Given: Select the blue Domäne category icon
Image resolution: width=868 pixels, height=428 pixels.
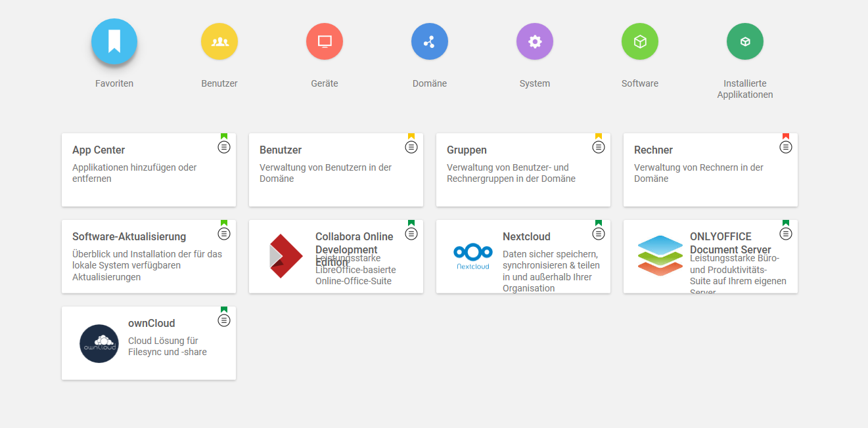Looking at the screenshot, I should pyautogui.click(x=430, y=42).
